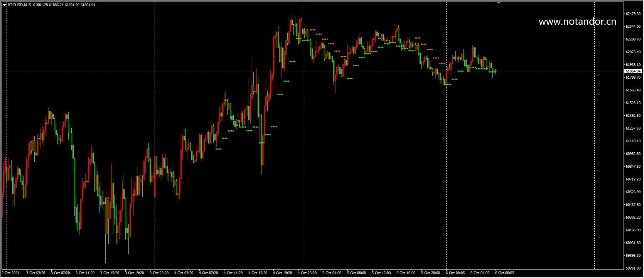Click the 60302.20 price scale value
Screen dimensions: 644x278
click(x=633, y=217)
